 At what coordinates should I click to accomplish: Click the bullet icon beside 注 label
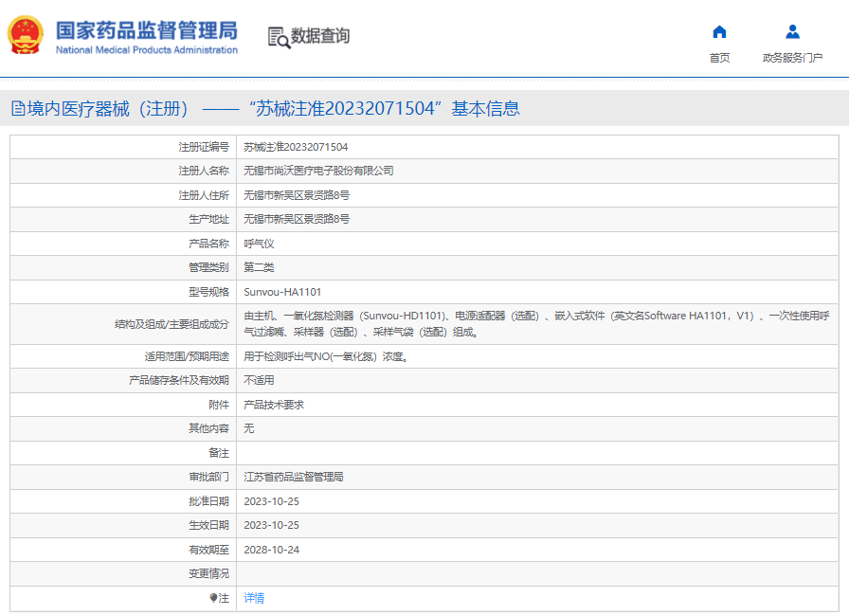(213, 598)
